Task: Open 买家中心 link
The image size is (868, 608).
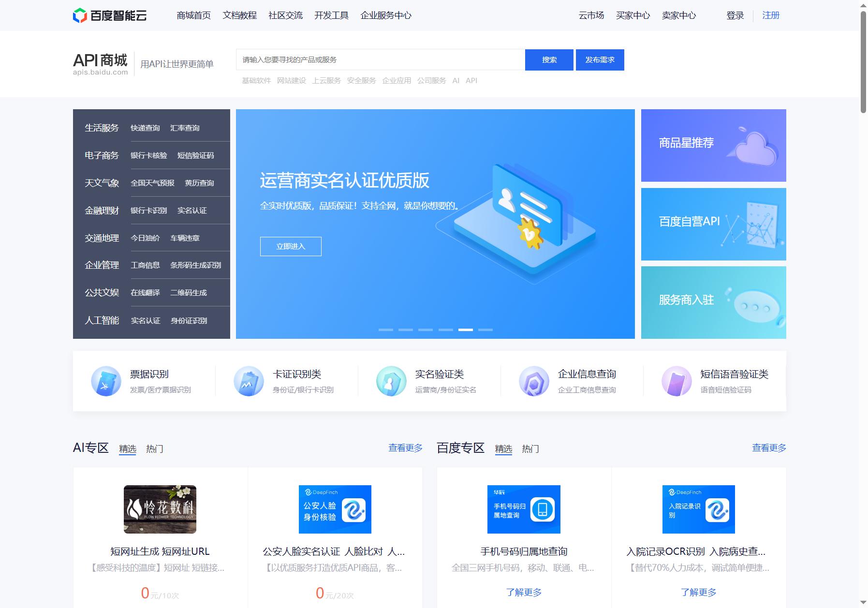Action: click(633, 15)
